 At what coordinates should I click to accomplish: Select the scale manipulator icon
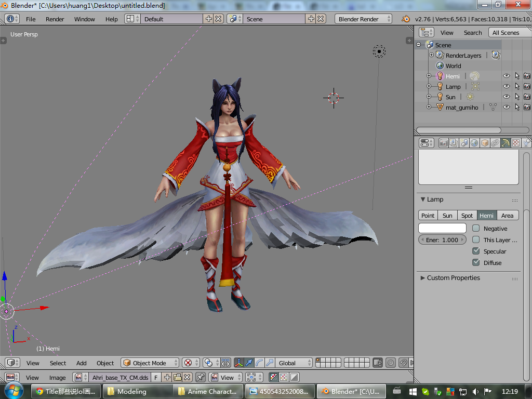click(270, 363)
